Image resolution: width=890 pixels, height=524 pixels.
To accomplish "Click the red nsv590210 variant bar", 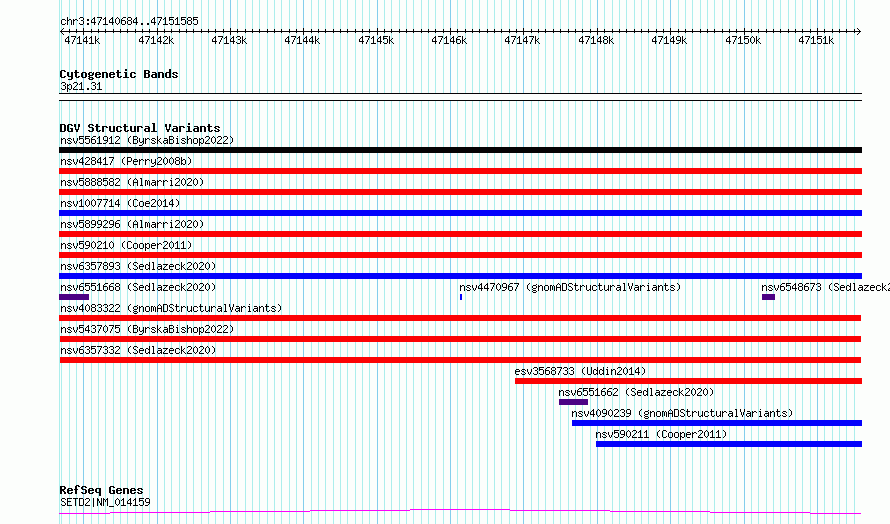I will click(460, 255).
